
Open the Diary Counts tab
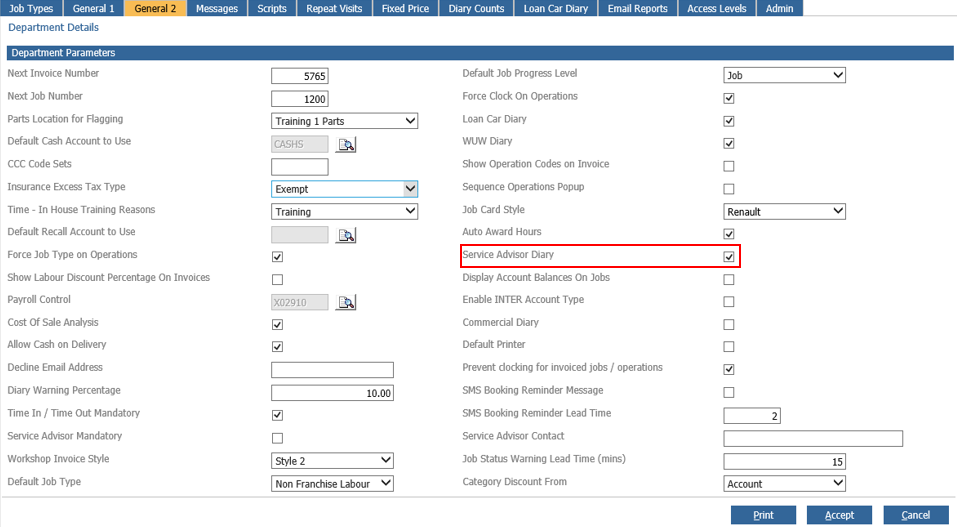tap(476, 8)
